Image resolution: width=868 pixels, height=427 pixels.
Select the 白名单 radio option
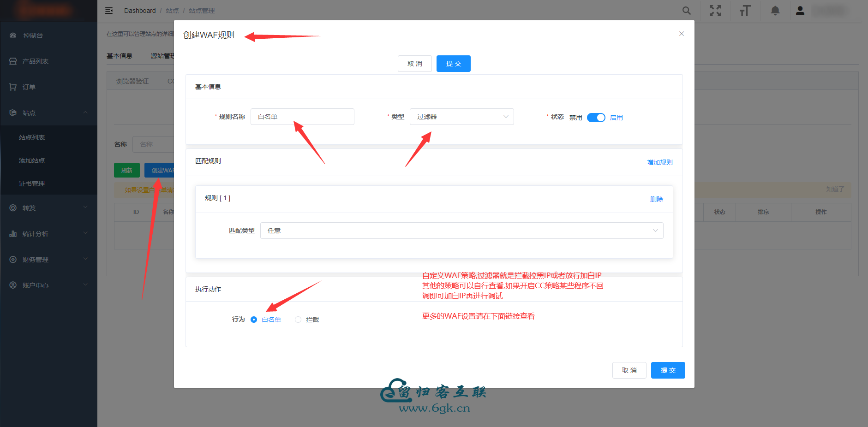tap(254, 320)
